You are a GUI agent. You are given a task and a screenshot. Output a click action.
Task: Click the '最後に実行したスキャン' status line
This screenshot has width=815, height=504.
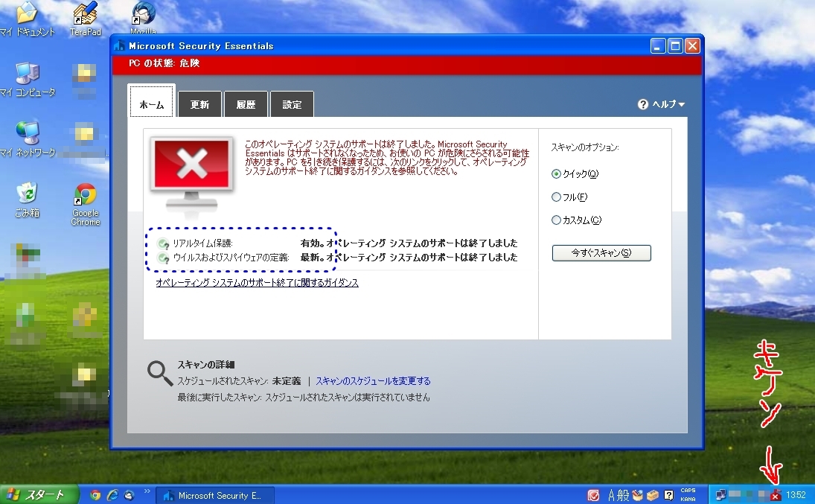304,398
